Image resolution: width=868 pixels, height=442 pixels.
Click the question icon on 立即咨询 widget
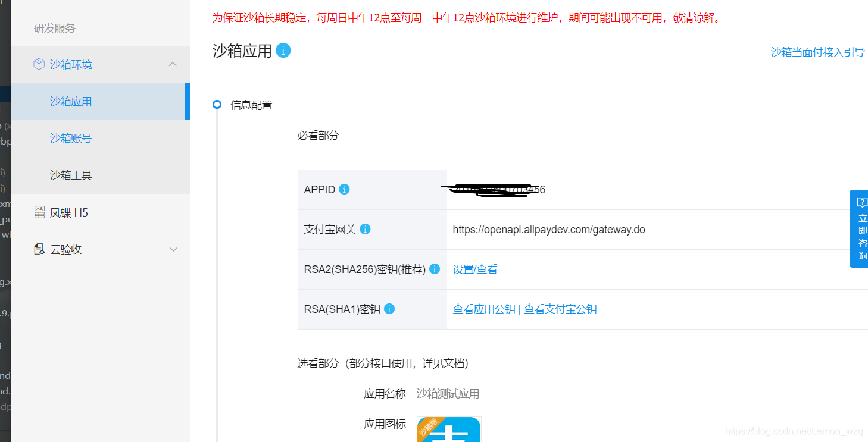(862, 202)
